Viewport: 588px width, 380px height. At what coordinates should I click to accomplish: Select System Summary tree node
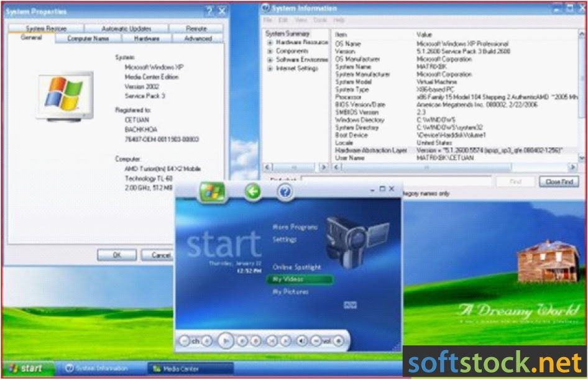[x=287, y=34]
